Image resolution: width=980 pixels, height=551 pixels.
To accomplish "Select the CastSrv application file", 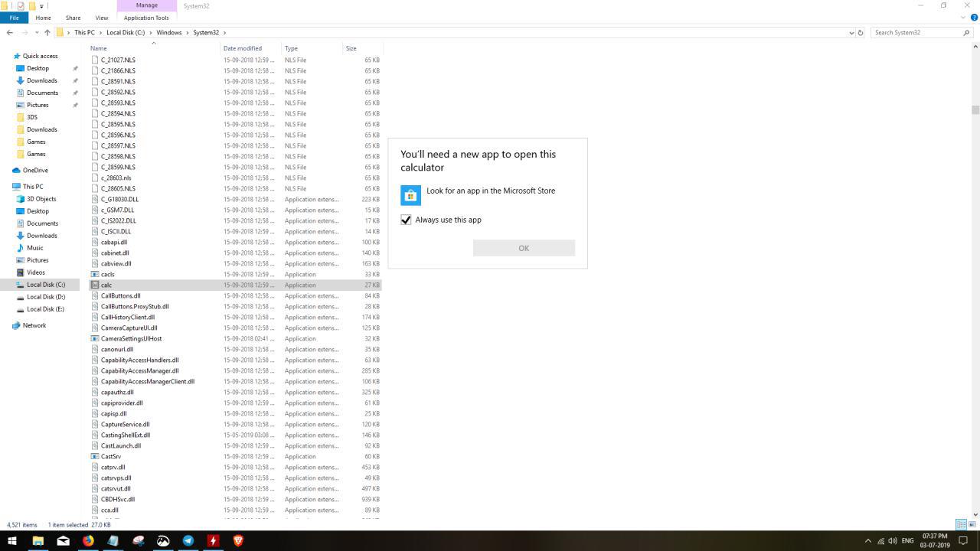I will pos(234,456).
